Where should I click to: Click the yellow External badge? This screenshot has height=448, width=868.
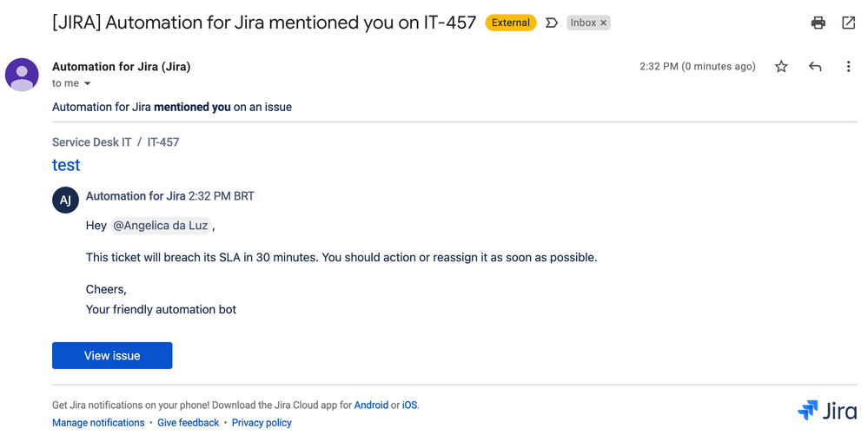(510, 23)
